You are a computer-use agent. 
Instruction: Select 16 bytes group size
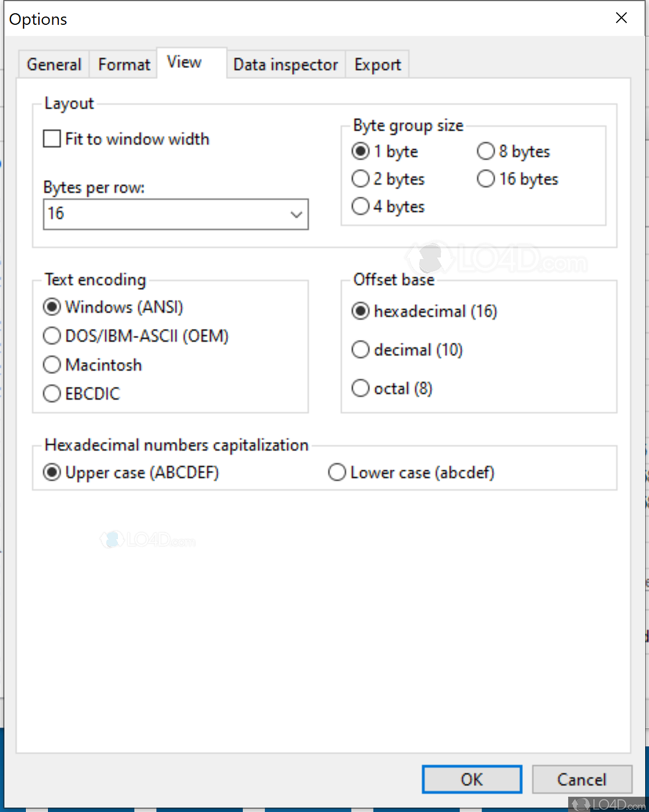(485, 179)
